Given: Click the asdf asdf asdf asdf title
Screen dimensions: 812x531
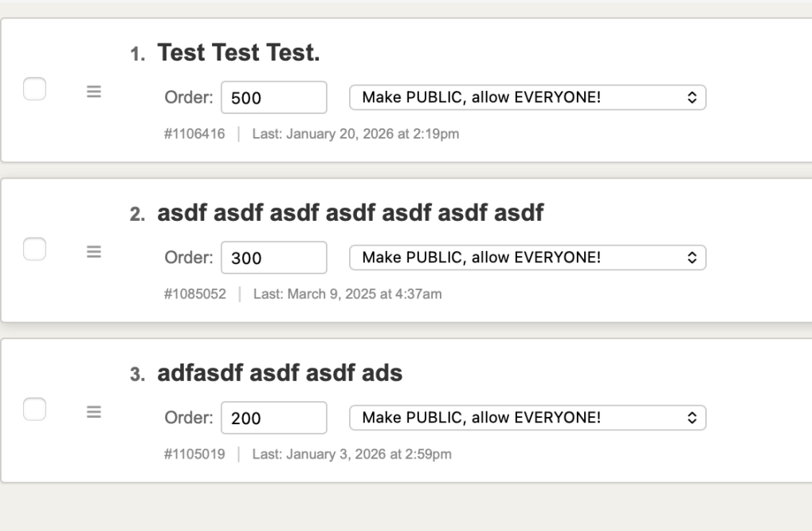Looking at the screenshot, I should tap(351, 214).
